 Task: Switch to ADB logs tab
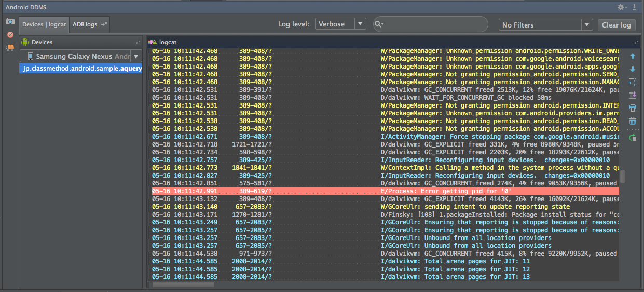click(90, 24)
